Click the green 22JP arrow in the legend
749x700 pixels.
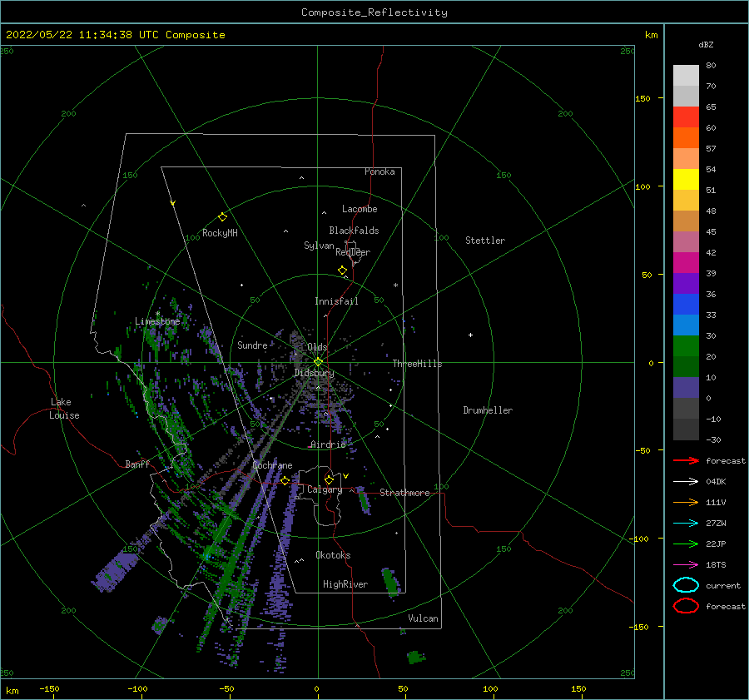pyautogui.click(x=686, y=544)
